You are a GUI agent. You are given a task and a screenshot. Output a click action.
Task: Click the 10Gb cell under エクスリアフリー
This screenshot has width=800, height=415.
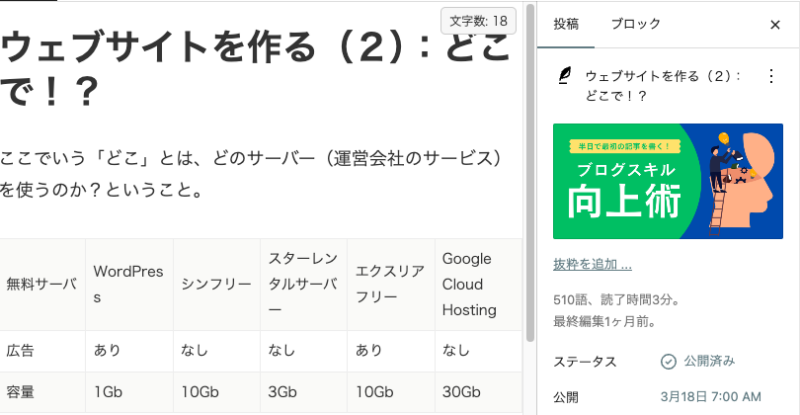(x=391, y=392)
